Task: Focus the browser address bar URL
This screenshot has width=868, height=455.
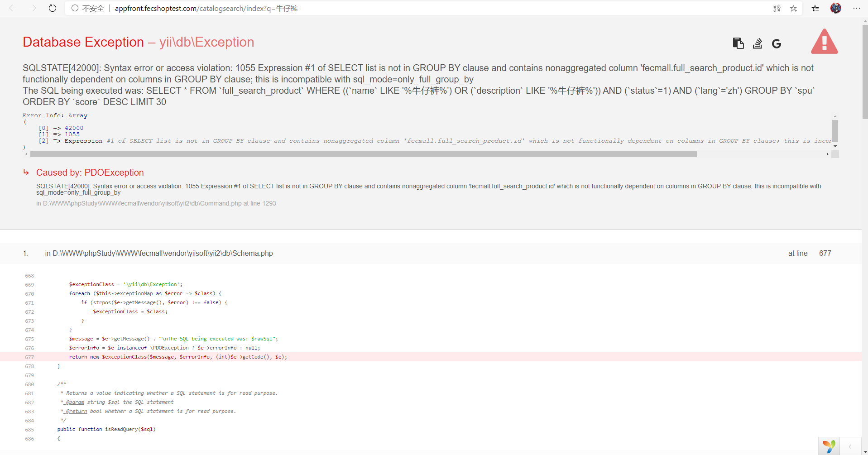Action: point(206,9)
